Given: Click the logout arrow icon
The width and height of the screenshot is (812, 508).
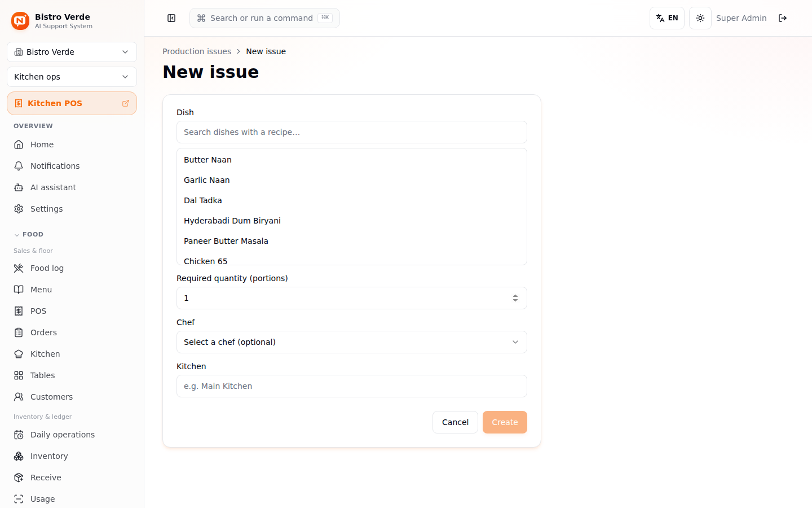Looking at the screenshot, I should (x=783, y=18).
